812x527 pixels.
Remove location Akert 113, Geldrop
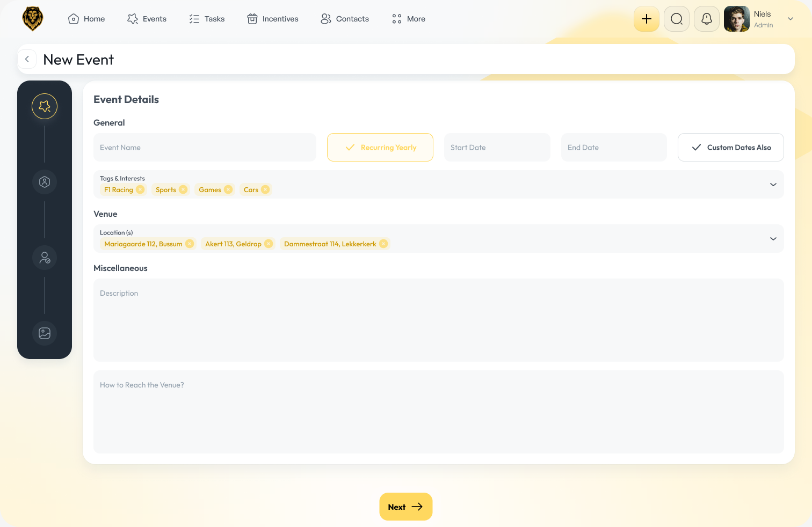point(269,244)
